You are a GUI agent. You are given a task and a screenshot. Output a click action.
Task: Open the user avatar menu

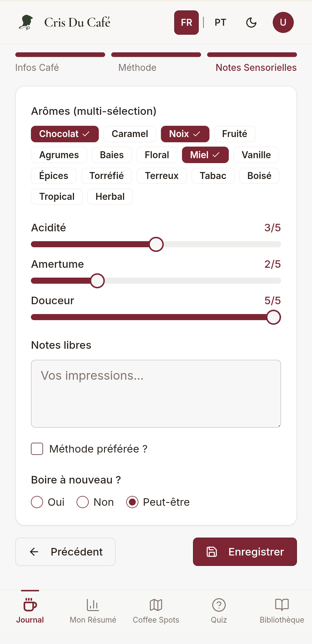coord(283,23)
